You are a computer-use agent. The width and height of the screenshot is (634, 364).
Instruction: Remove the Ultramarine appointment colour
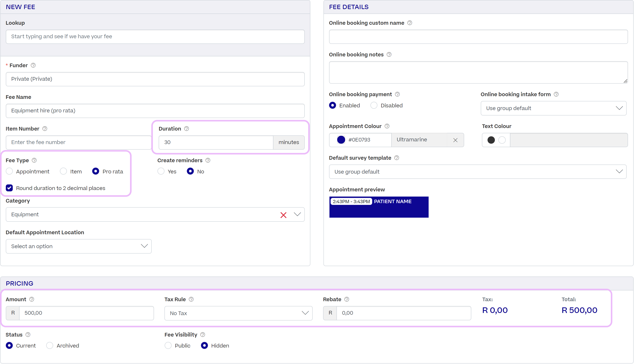455,140
